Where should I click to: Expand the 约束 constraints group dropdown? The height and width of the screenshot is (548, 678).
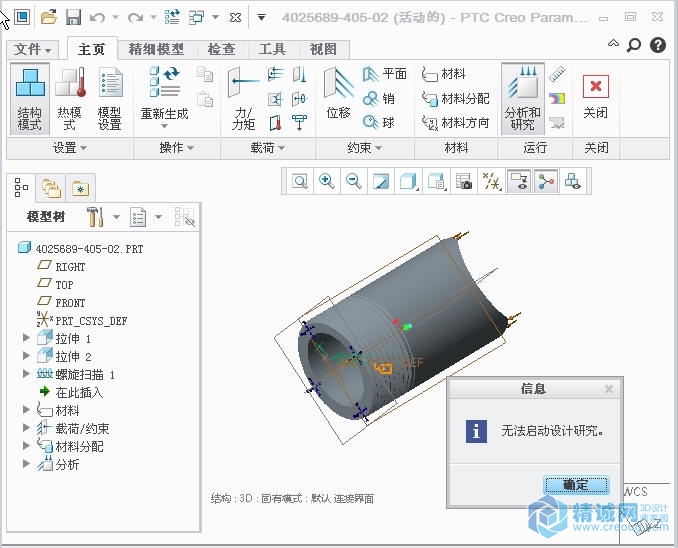click(x=365, y=148)
